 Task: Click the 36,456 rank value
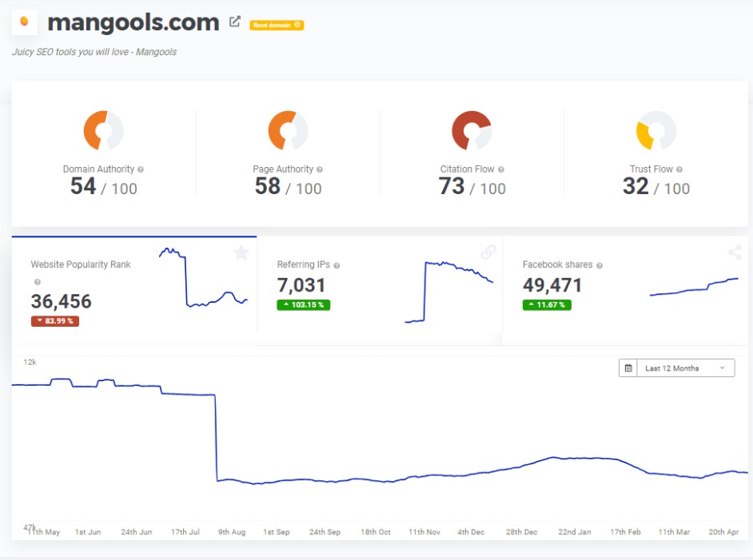click(x=61, y=301)
